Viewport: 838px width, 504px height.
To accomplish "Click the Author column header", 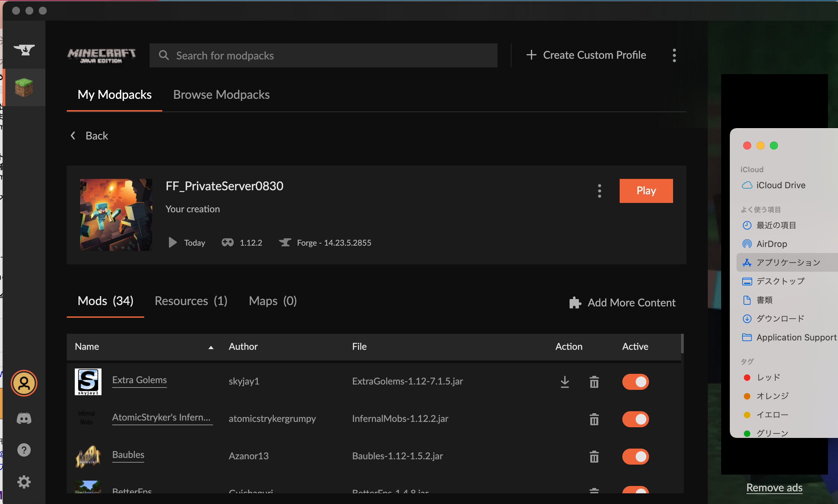I will tap(243, 346).
